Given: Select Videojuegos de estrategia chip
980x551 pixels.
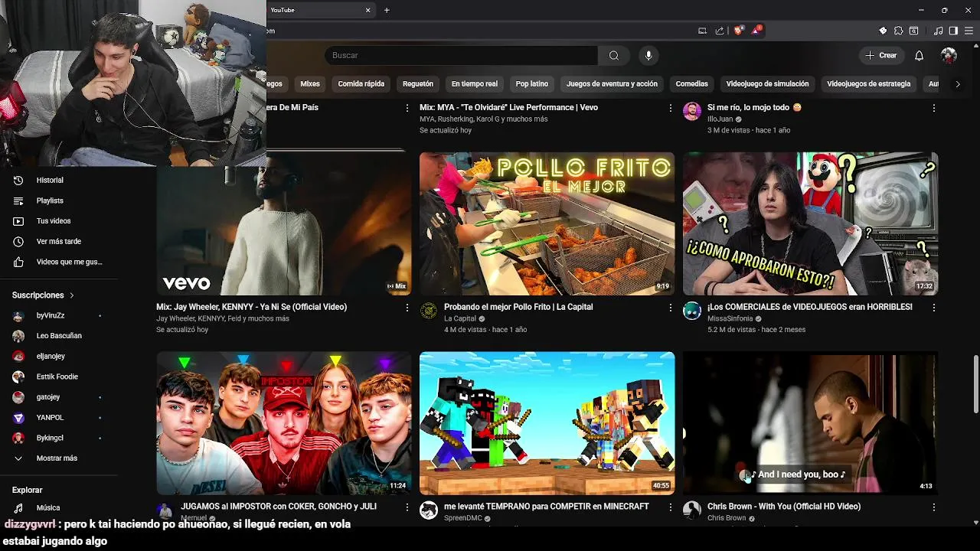Looking at the screenshot, I should point(869,84).
